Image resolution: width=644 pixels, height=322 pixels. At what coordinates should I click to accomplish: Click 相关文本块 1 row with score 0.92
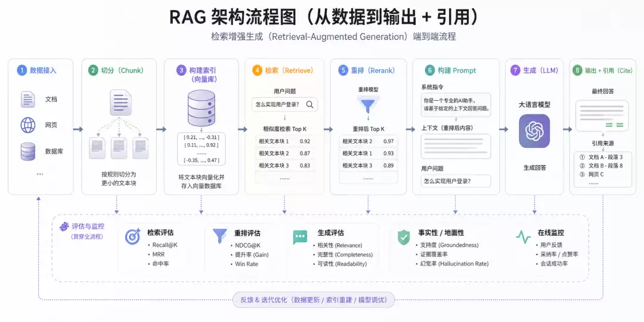coord(284,141)
